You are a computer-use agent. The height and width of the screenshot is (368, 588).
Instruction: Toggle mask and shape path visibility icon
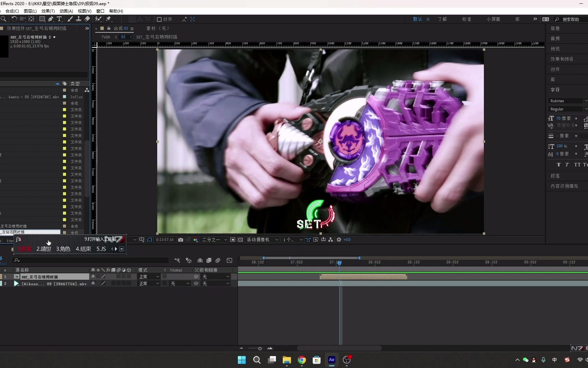149,240
